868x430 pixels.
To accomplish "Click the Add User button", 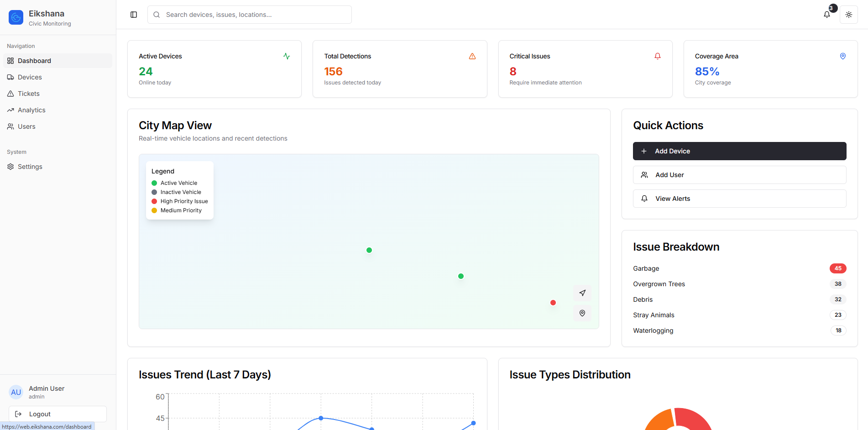I will (739, 175).
